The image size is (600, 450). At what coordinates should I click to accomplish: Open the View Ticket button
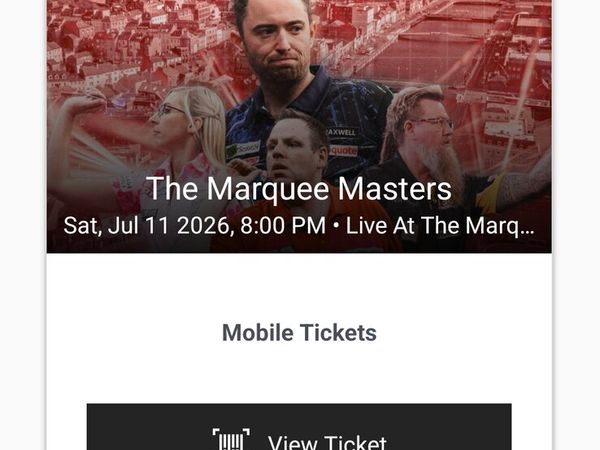tap(299, 427)
